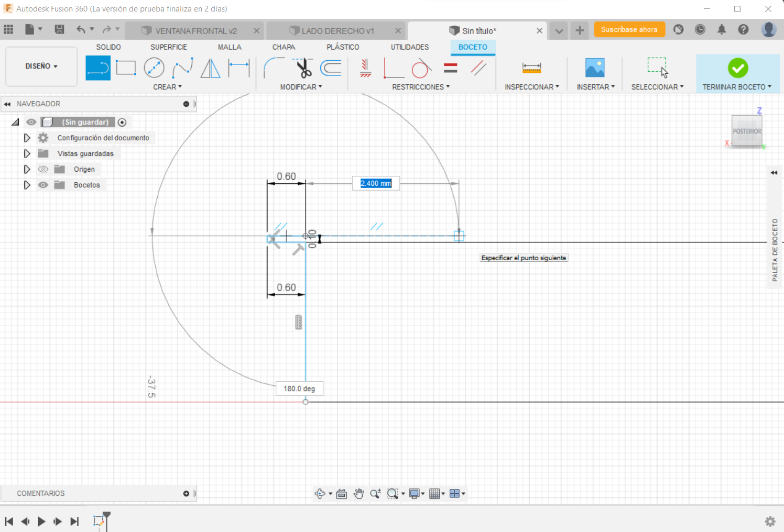The width and height of the screenshot is (784, 532).
Task: Open the INSPECCIONAR dropdown menu
Action: tap(532, 87)
